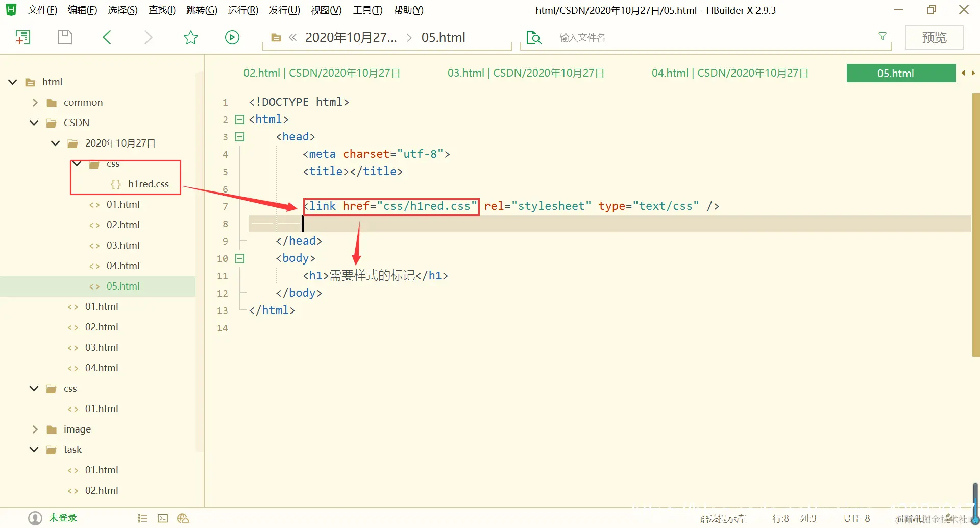Click the new file toolbar icon
The width and height of the screenshot is (980, 528).
tap(23, 37)
